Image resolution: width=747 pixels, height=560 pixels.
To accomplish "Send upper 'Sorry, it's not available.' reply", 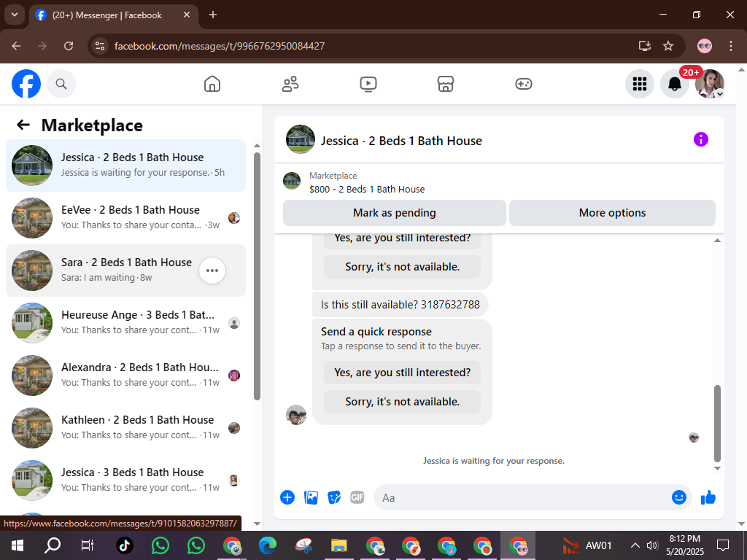I will tap(402, 267).
